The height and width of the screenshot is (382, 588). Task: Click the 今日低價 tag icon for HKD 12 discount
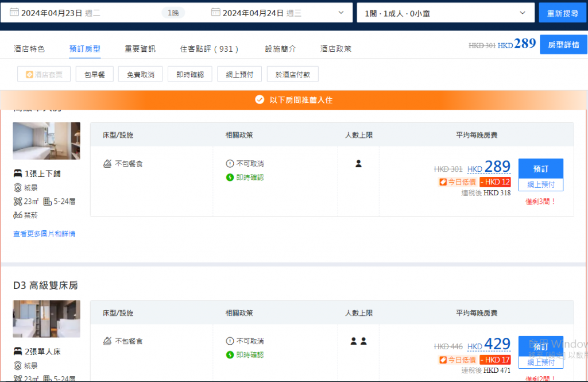443,182
